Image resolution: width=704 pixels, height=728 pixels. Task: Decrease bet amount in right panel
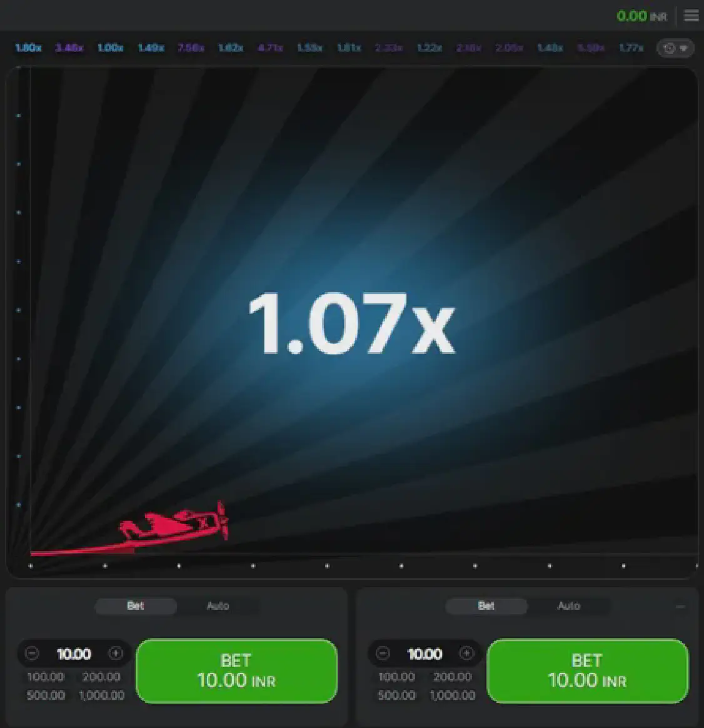point(383,654)
